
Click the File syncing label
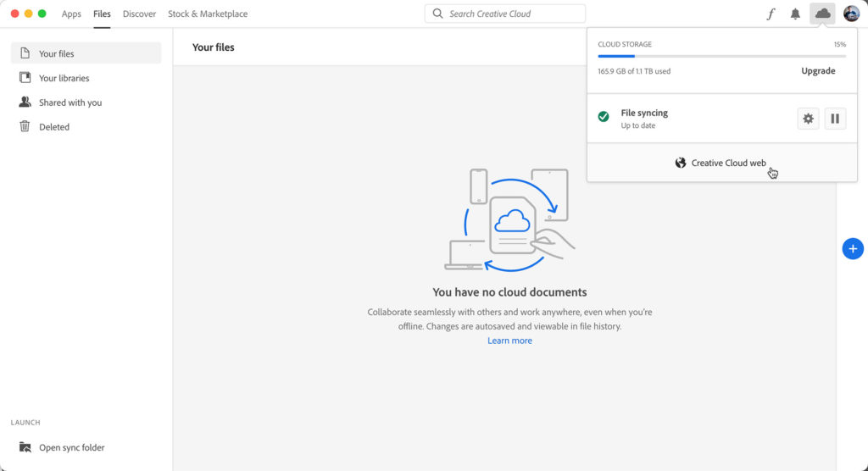tap(644, 113)
